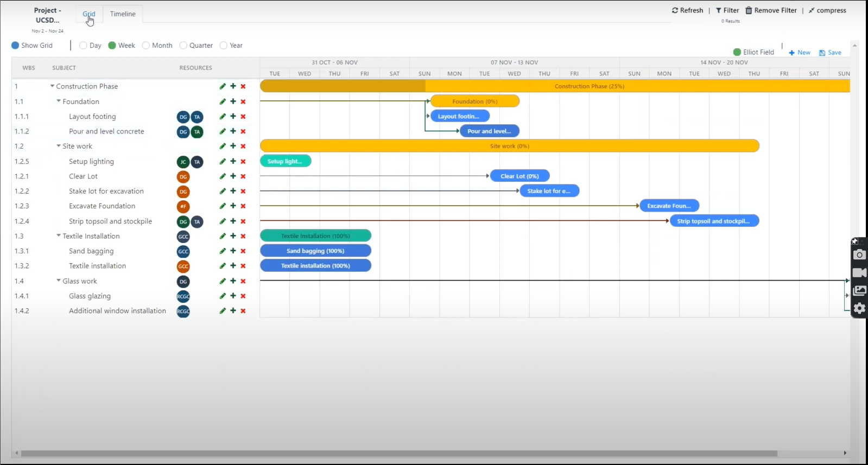Save the project grid

[830, 53]
